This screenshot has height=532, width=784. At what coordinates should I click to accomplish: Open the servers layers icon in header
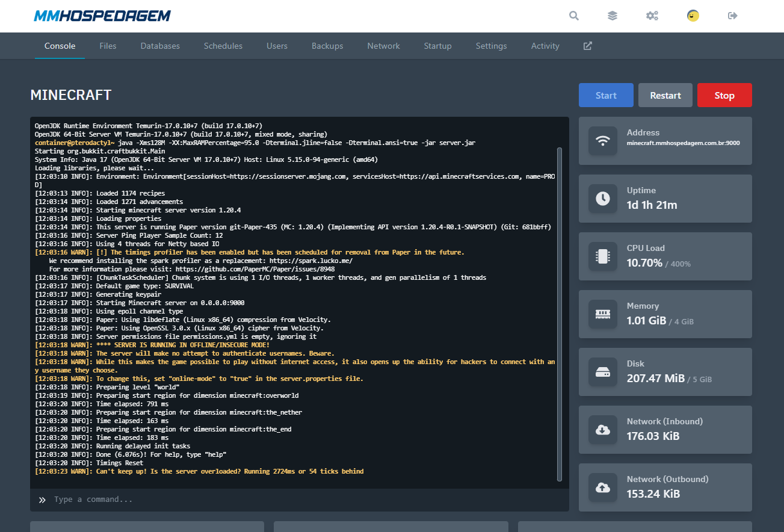coord(613,16)
